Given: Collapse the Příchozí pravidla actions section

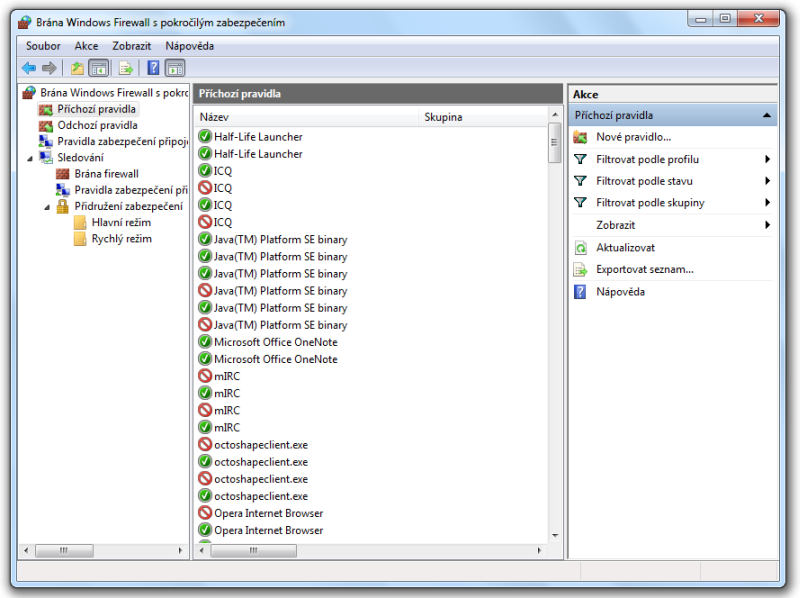Looking at the screenshot, I should coord(766,115).
